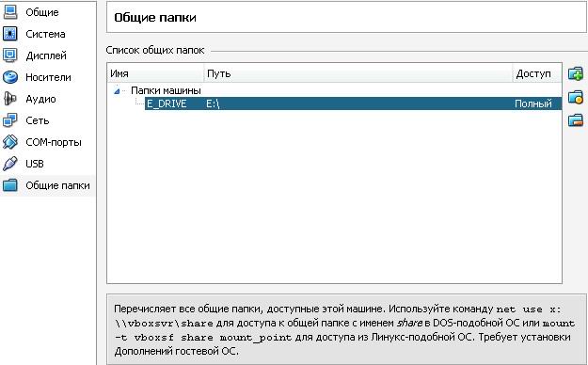
Task: Select the E_DRIVE shared folder
Action: click(167, 103)
